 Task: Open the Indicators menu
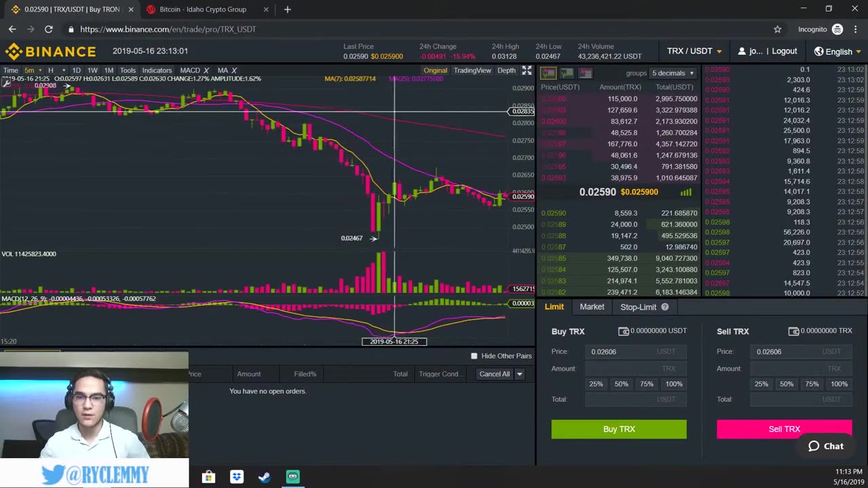pyautogui.click(x=157, y=70)
